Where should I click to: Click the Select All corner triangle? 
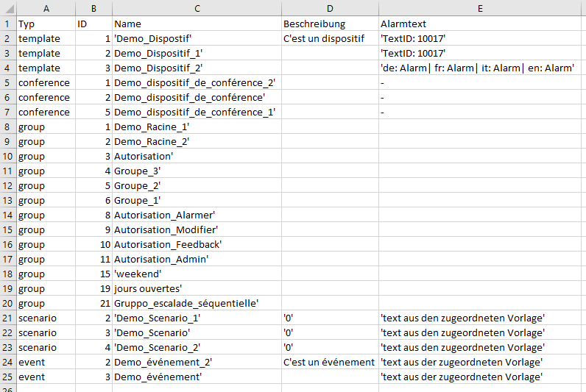[x=8, y=8]
